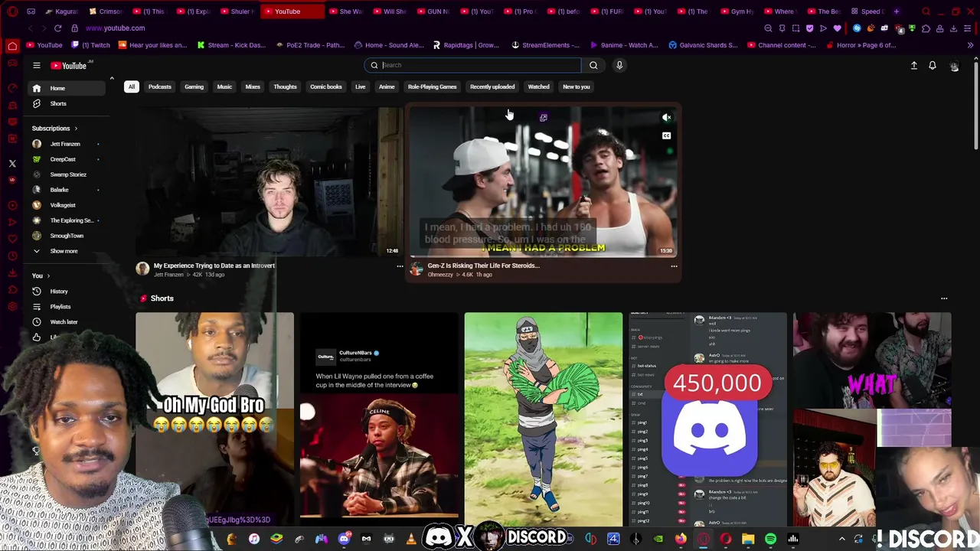The image size is (980, 551).
Task: Select the Music filter chip
Action: [224, 86]
